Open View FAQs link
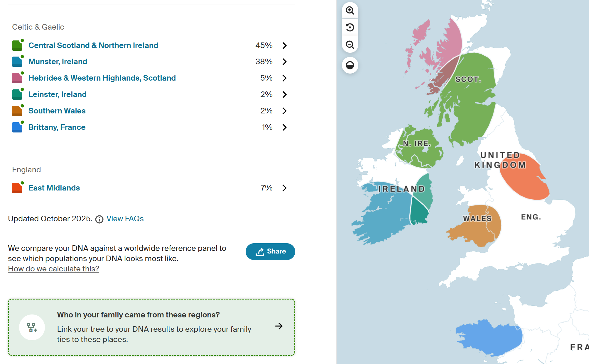The width and height of the screenshot is (589, 364). 125,219
